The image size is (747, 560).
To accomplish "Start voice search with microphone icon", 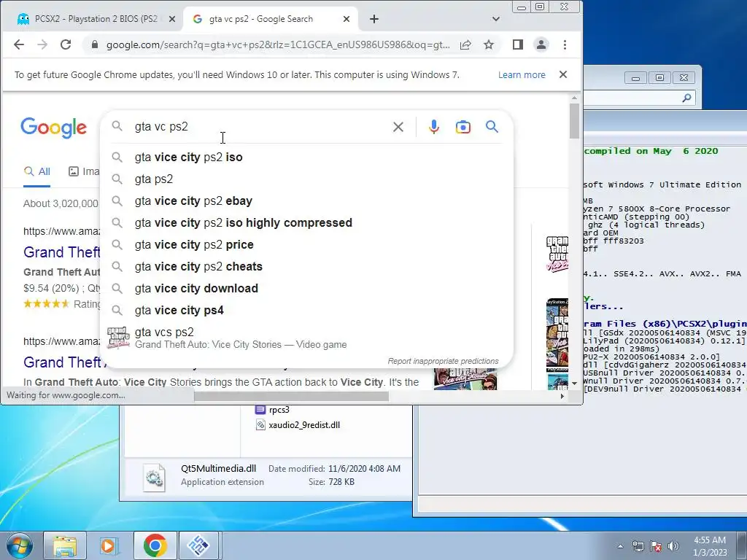I will click(433, 127).
